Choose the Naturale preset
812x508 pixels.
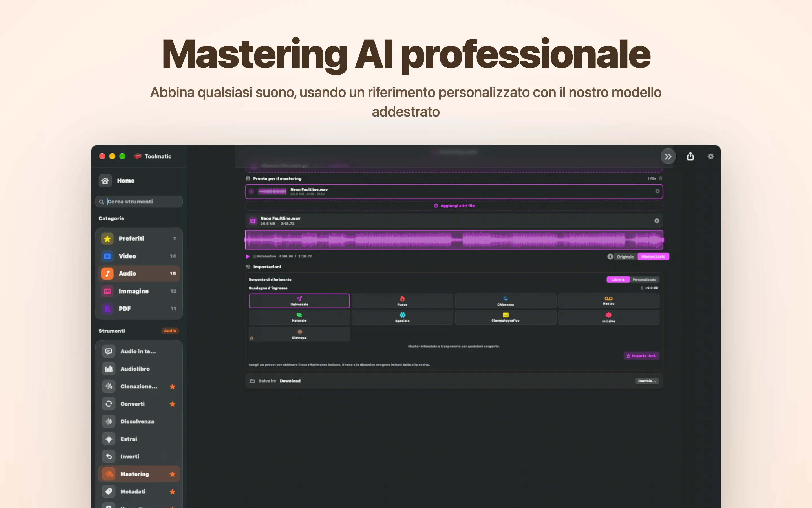click(299, 317)
